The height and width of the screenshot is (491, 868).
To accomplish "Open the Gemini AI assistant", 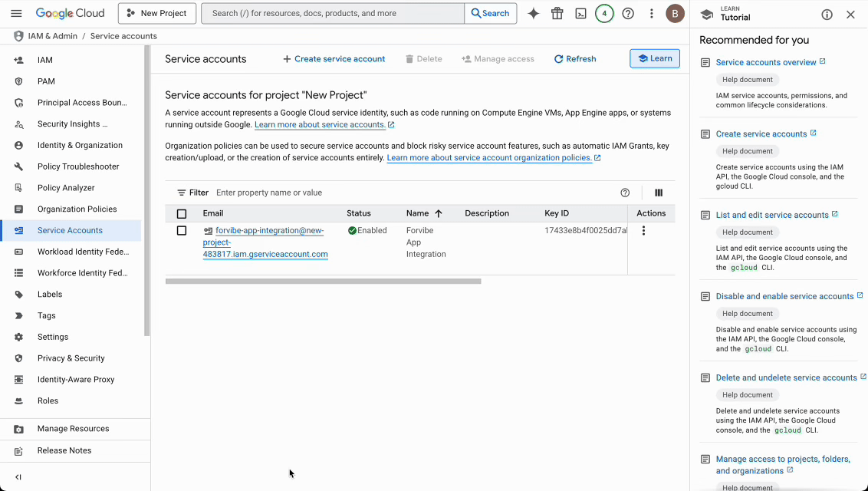I will (534, 13).
